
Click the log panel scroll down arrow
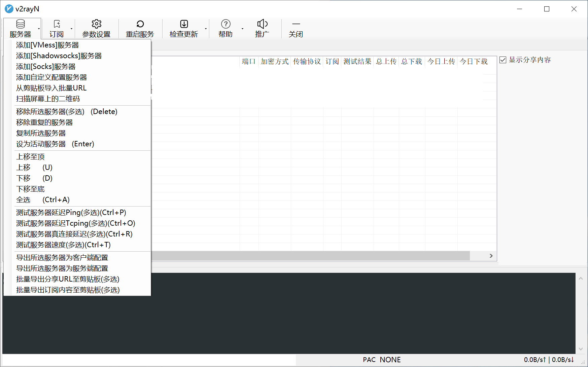point(581,349)
